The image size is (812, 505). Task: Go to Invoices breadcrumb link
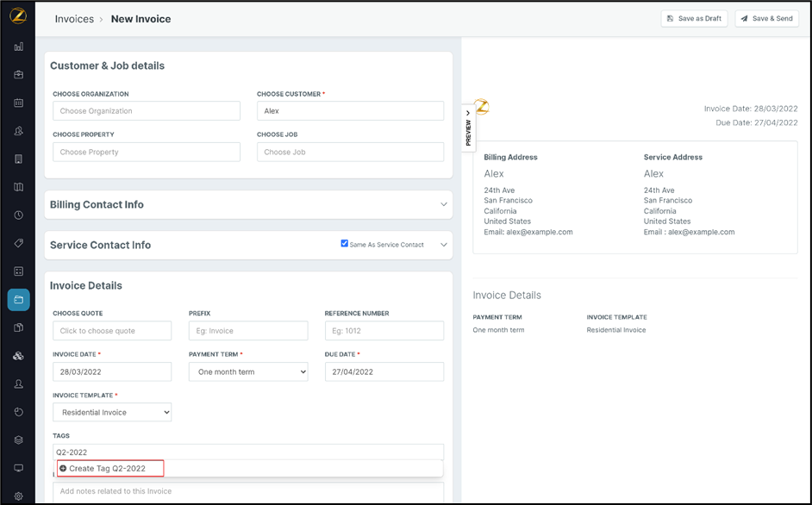tap(74, 19)
